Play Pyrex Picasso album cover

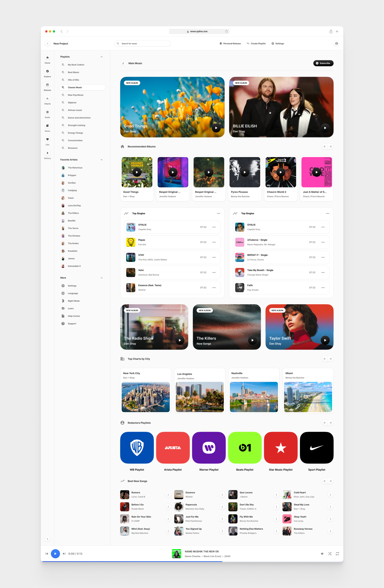pyautogui.click(x=245, y=172)
